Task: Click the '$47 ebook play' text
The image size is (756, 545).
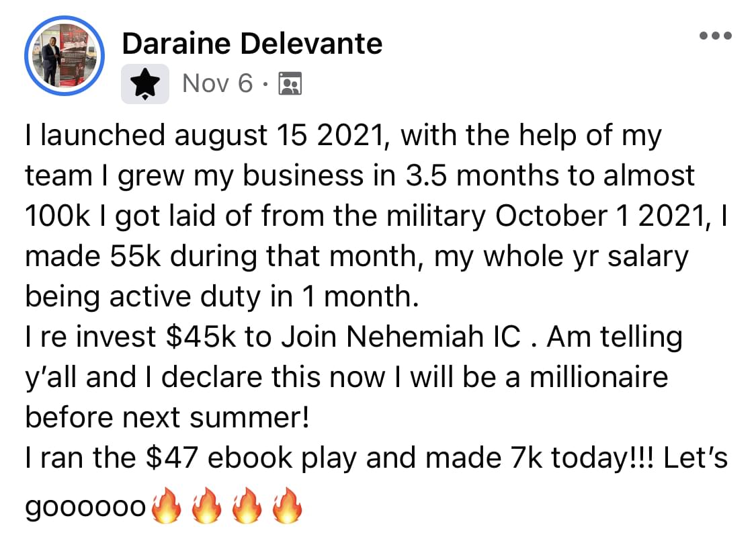Action: [x=252, y=458]
